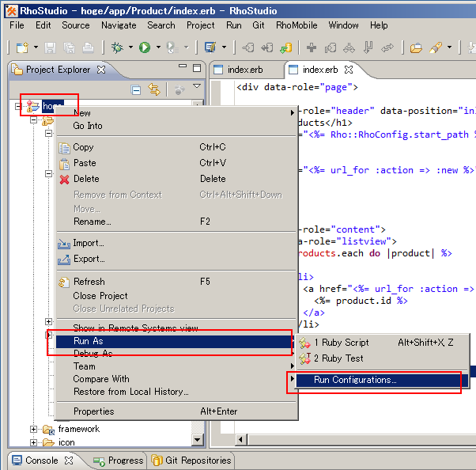
Task: Click the Save All toolbar icon
Action: pos(70,47)
